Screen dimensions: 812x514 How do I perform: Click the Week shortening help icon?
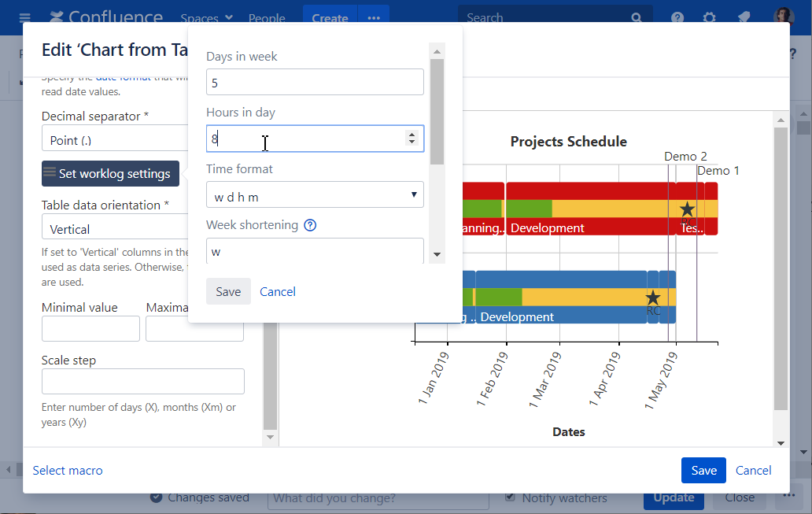tap(310, 225)
